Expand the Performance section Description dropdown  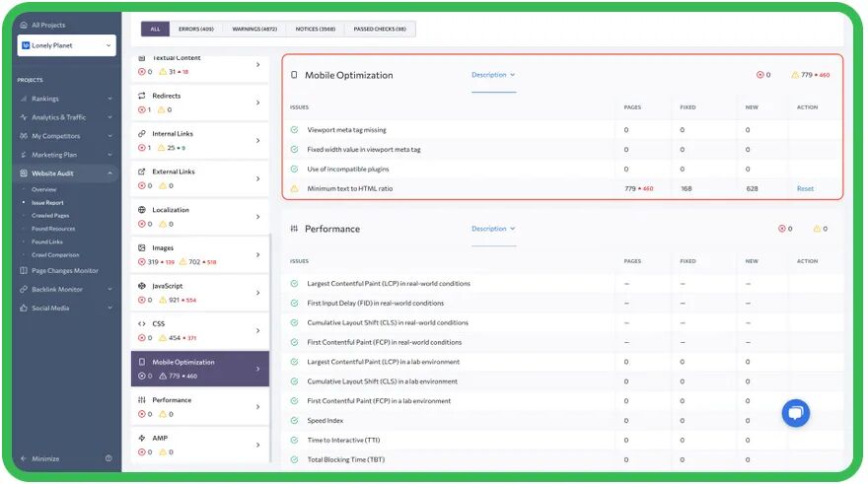(493, 229)
